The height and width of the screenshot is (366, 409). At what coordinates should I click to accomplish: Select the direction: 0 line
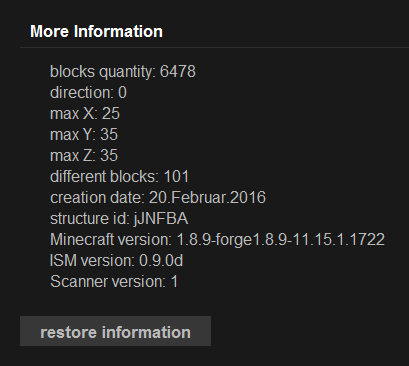[x=88, y=92]
